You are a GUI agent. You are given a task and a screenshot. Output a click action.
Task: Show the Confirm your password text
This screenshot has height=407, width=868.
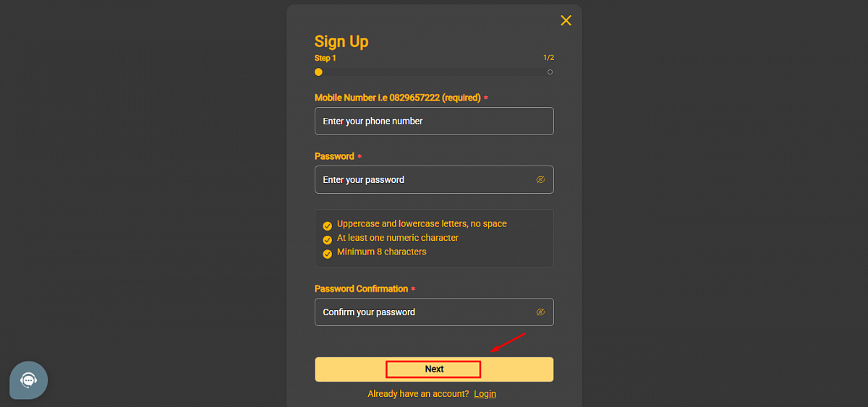[540, 312]
